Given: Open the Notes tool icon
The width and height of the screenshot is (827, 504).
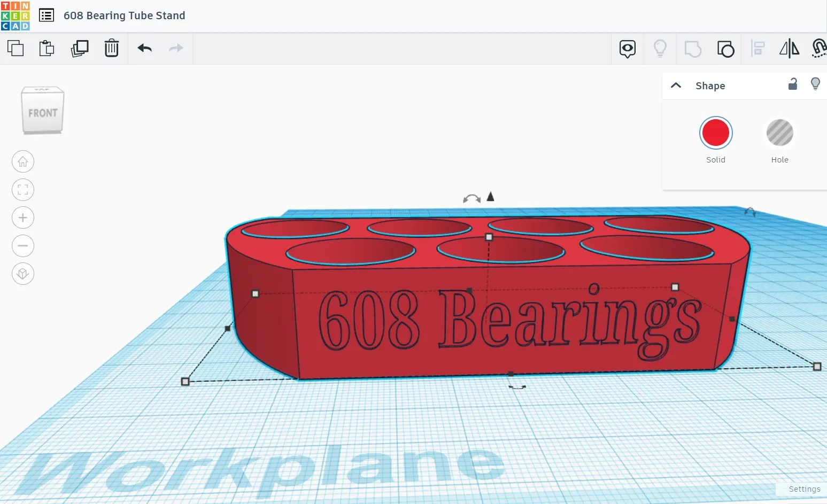Looking at the screenshot, I should 627,49.
